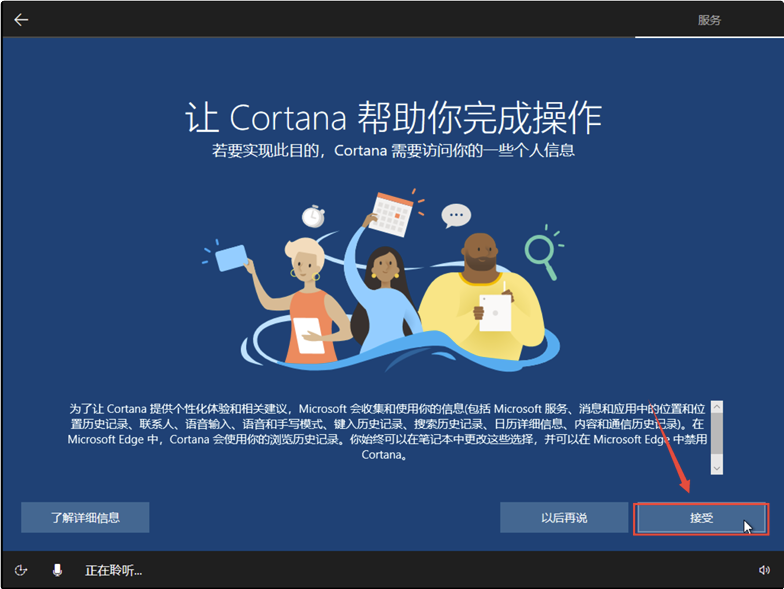784x589 pixels.
Task: Click the white tablet held by the man
Action: coord(495,313)
